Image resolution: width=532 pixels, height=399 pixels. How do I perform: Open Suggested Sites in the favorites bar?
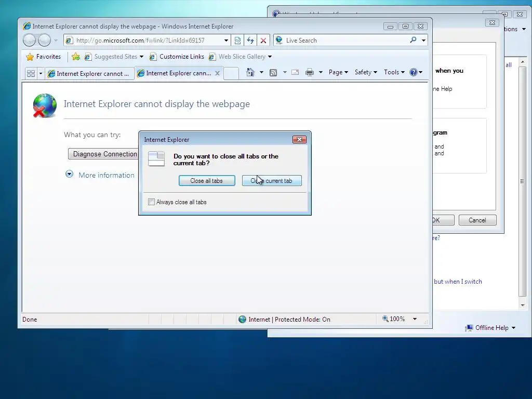click(x=114, y=57)
